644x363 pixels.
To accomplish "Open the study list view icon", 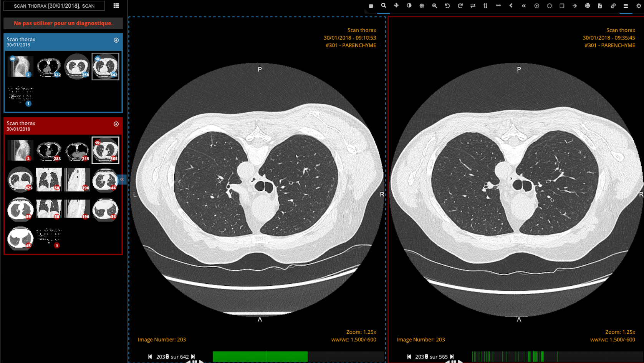I will [116, 6].
